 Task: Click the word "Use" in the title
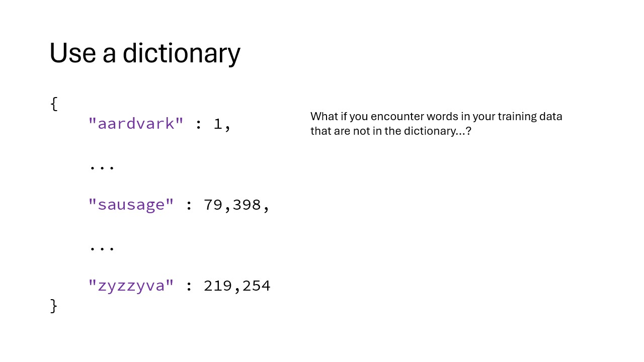click(x=72, y=53)
